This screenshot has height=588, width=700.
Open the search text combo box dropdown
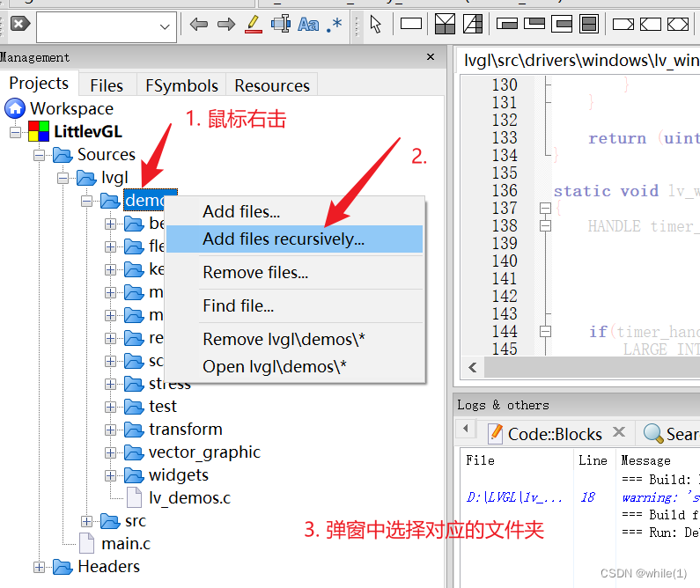(x=165, y=26)
